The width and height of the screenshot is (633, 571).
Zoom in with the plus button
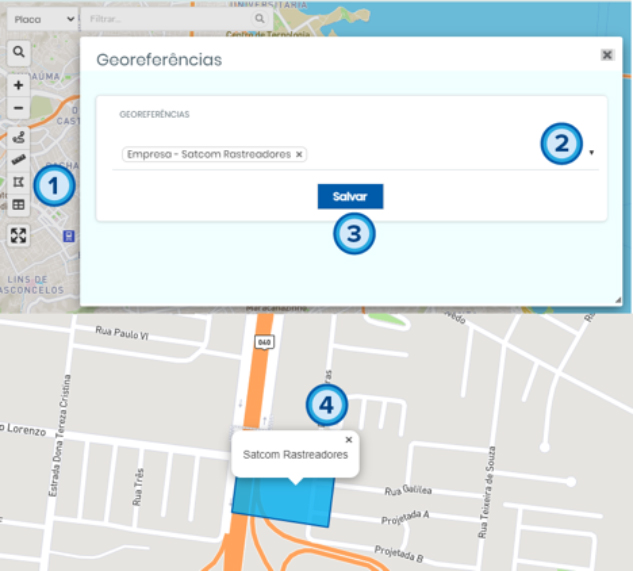pyautogui.click(x=18, y=86)
